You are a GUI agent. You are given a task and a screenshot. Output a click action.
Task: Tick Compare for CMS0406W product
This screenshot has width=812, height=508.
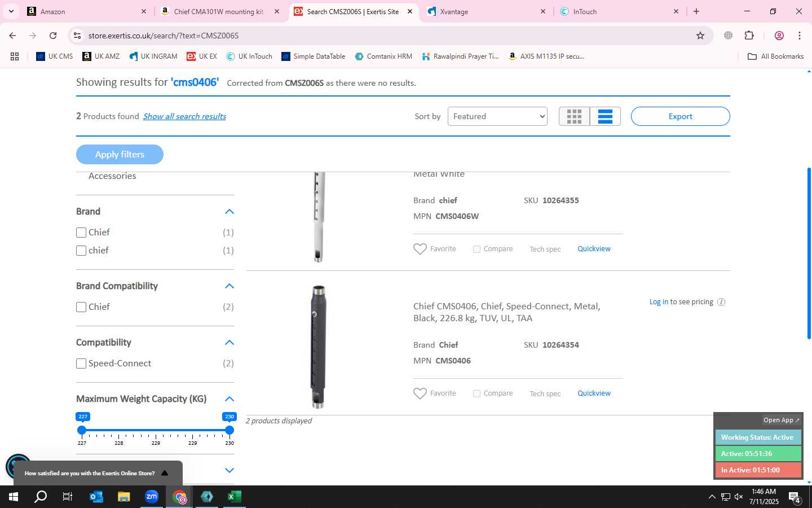(x=476, y=249)
